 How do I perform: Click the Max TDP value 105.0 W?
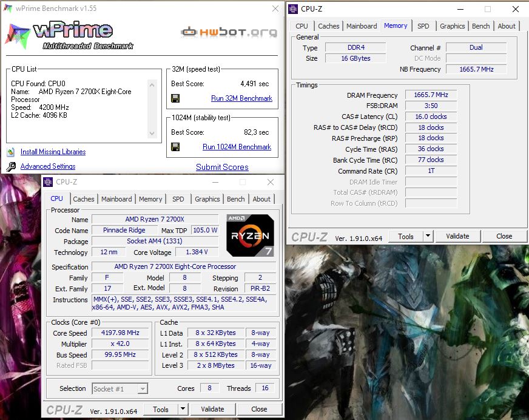[x=205, y=230]
